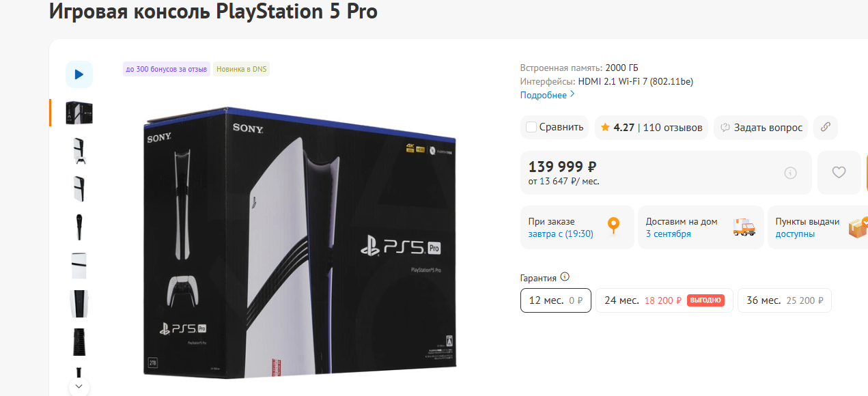Viewport: 868px width, 396px height.
Task: Click the до 300 бонусов за отзыв badge
Action: pyautogui.click(x=167, y=69)
